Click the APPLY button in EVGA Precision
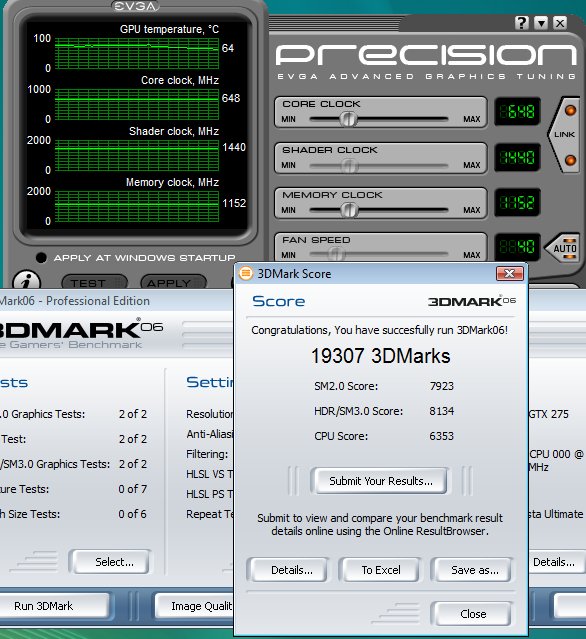This screenshot has height=639, width=586. point(174,283)
